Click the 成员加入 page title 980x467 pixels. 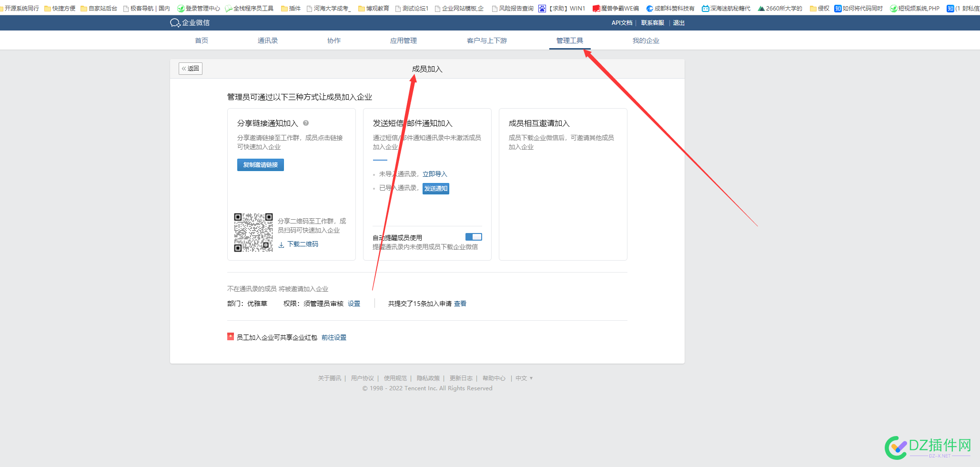[x=427, y=69]
